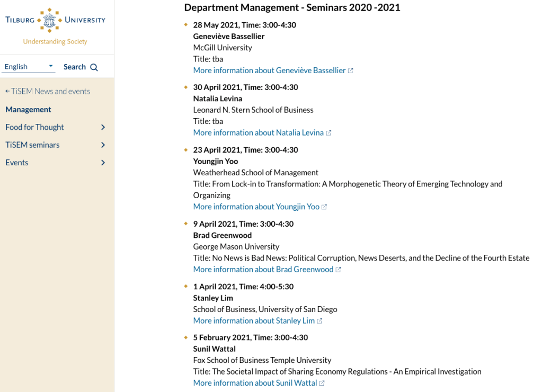This screenshot has width=542, height=392.
Task: Open TiSEM seminars menu item
Action: pyautogui.click(x=32, y=145)
